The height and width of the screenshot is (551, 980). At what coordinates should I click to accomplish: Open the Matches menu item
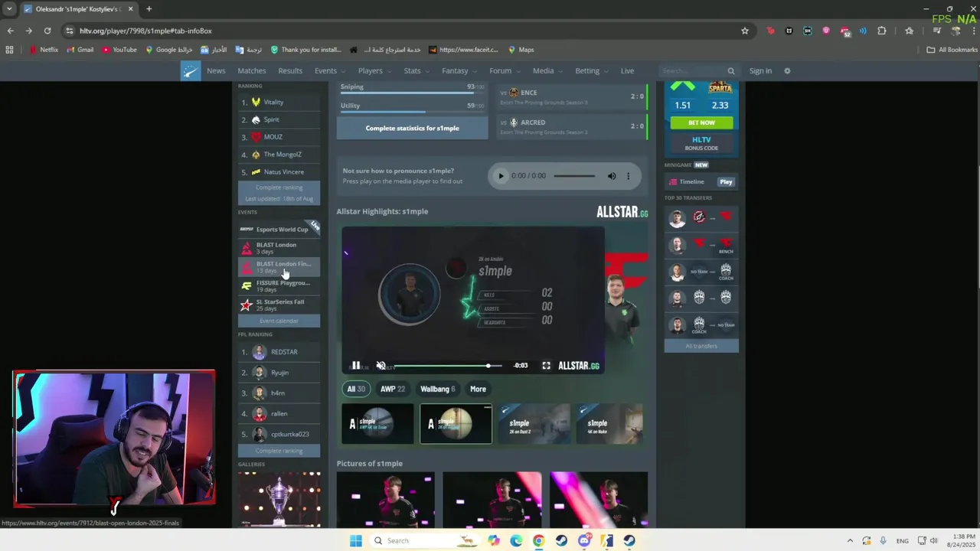coord(252,71)
